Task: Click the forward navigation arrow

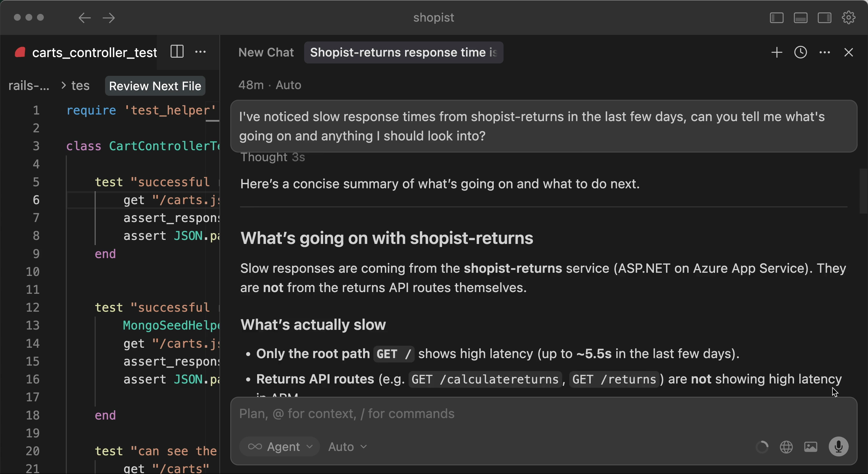Action: point(108,18)
